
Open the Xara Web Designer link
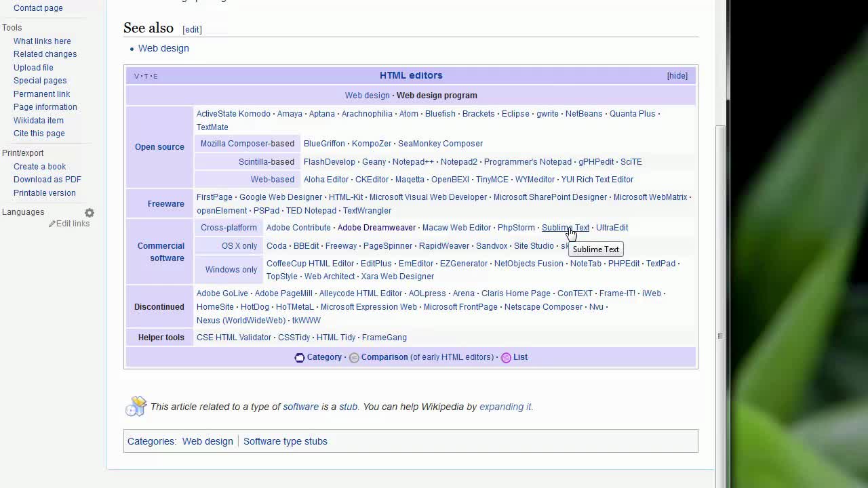click(397, 277)
